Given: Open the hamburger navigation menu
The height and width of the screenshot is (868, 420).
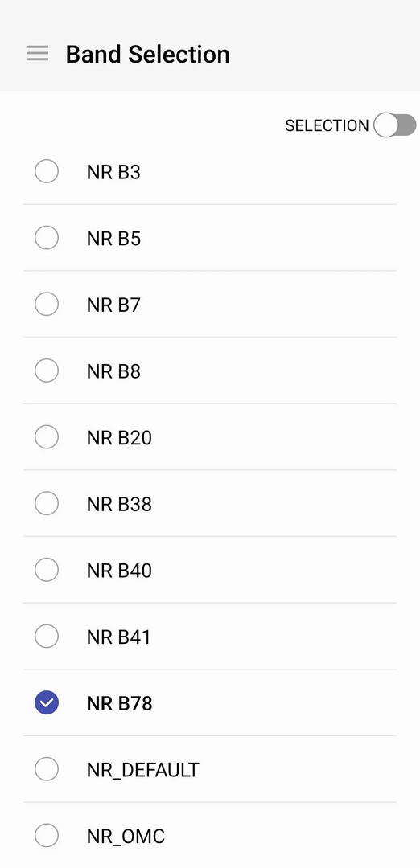Looking at the screenshot, I should 37,53.
